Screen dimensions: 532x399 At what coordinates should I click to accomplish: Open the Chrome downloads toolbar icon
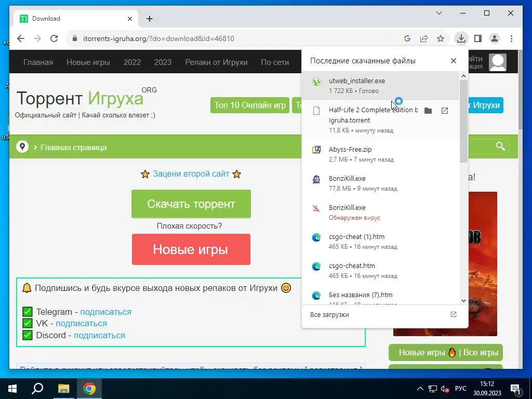point(461,38)
